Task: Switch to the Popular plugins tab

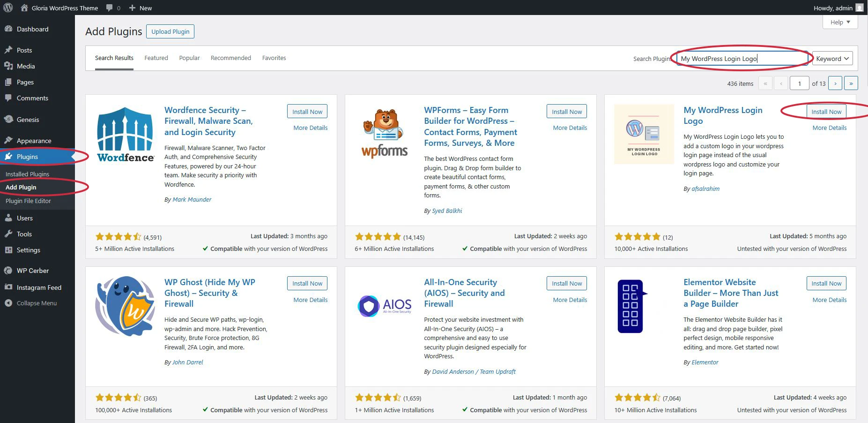Action: [189, 58]
